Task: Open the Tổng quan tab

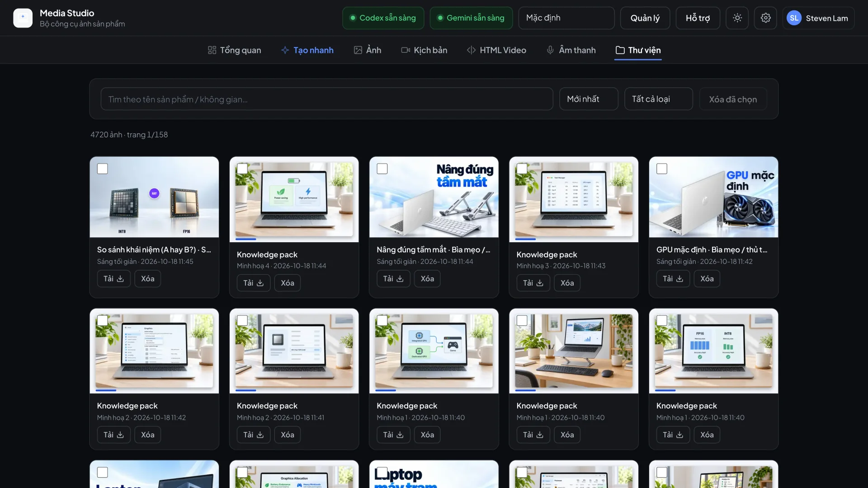Action: tap(234, 50)
